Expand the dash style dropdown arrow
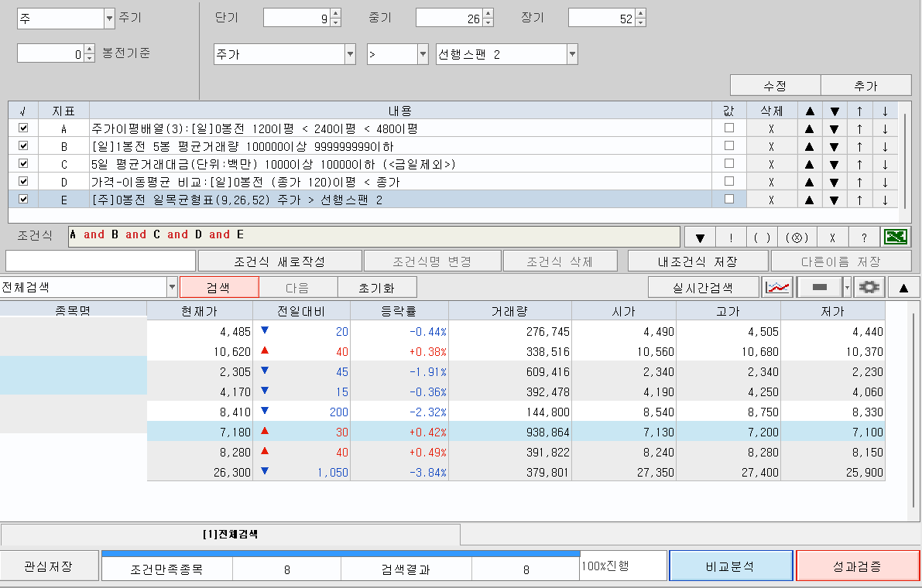Viewport: 922px width, 588px height. point(848,287)
